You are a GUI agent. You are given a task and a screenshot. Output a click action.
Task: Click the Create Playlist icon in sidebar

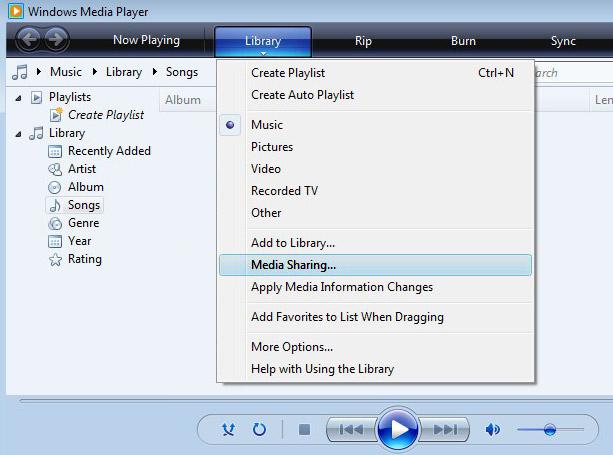click(x=56, y=115)
